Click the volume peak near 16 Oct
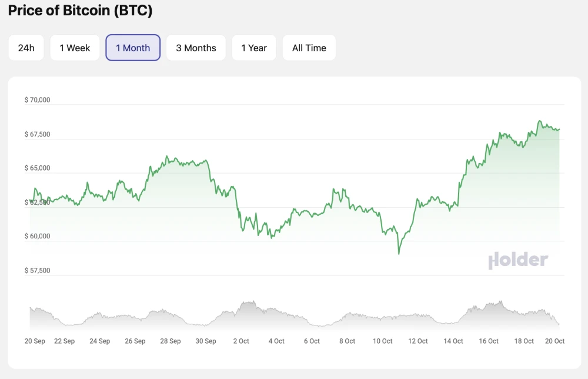The image size is (588, 379). tap(500, 301)
